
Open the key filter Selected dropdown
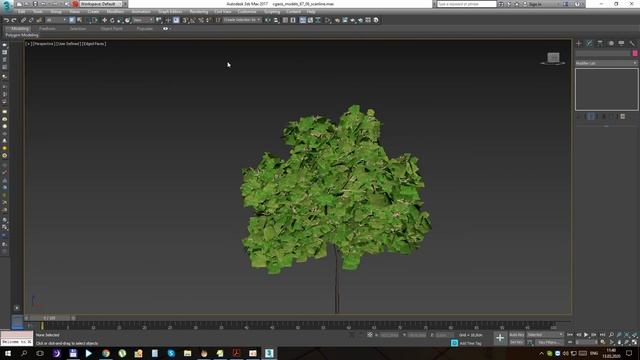click(x=545, y=335)
